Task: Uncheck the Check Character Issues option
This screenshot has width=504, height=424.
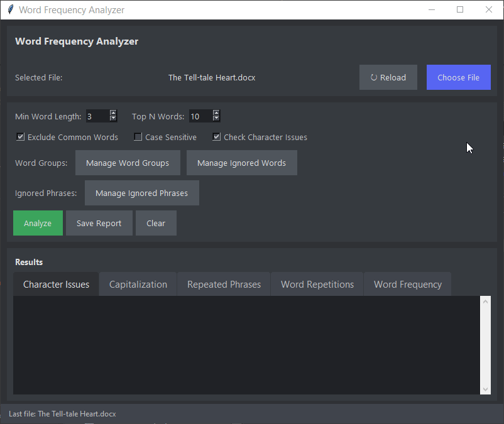Action: 217,137
